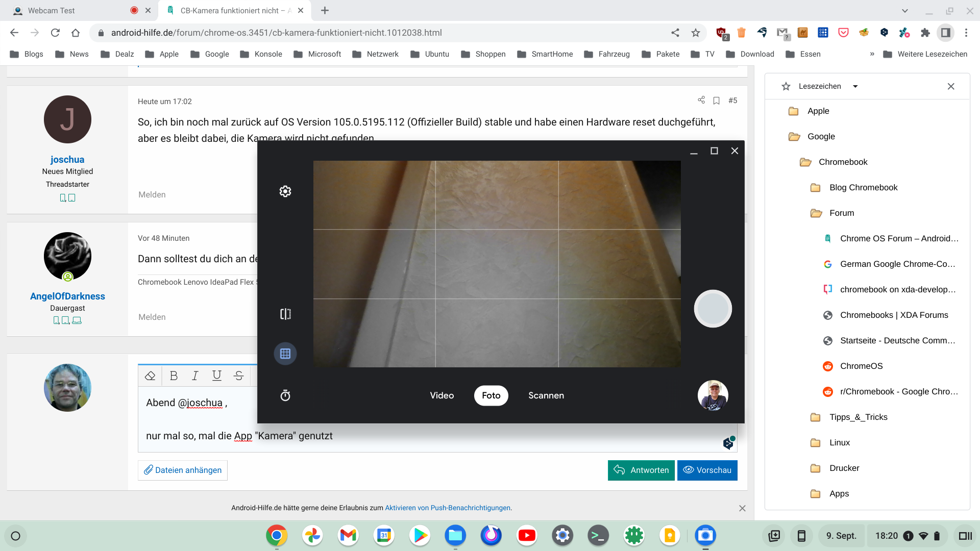Bookmark post #5 with bookmark icon
Viewport: 980px width, 551px height.
pyautogui.click(x=716, y=101)
